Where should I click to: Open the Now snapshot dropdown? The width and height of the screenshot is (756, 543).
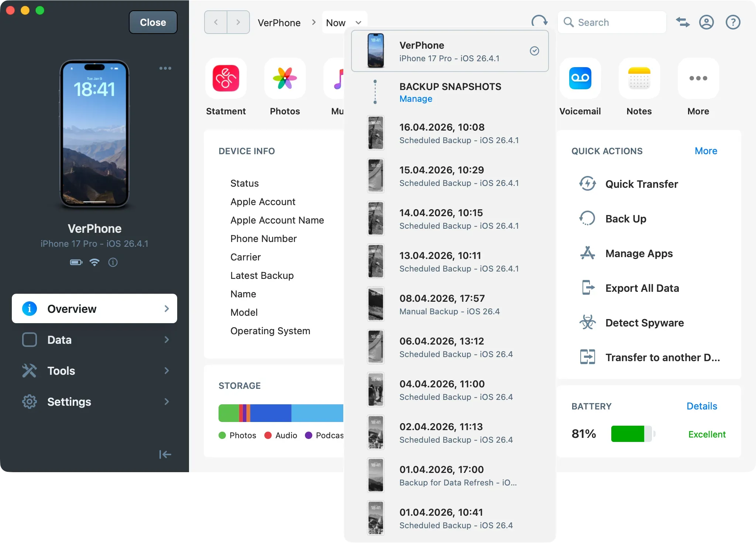point(344,22)
